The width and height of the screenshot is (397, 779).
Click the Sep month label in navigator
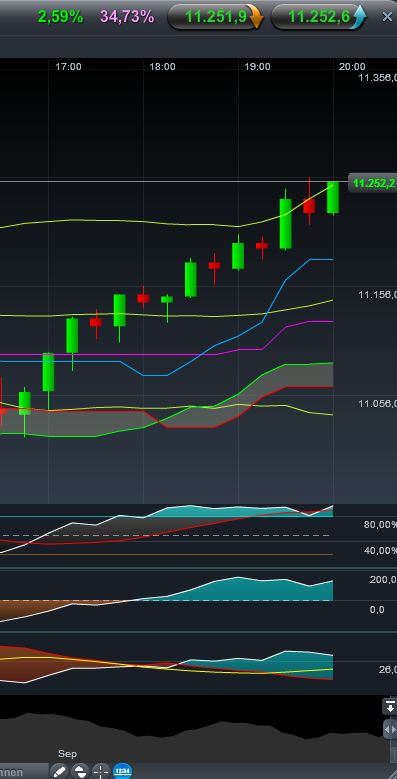tap(68, 754)
